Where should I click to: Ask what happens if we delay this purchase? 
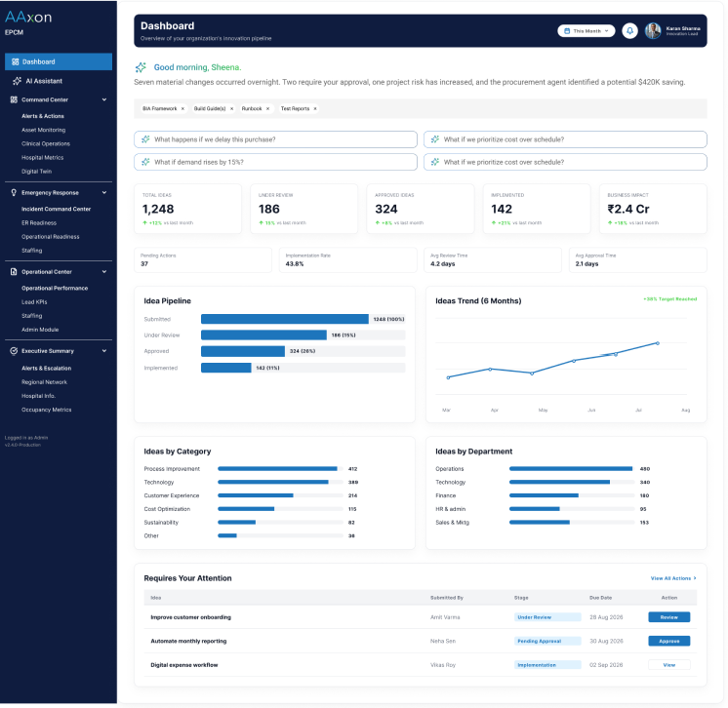tap(275, 139)
